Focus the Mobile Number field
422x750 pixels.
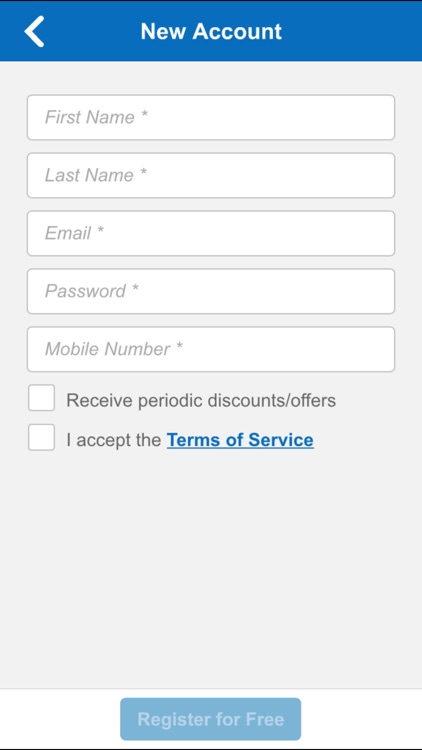(x=211, y=349)
